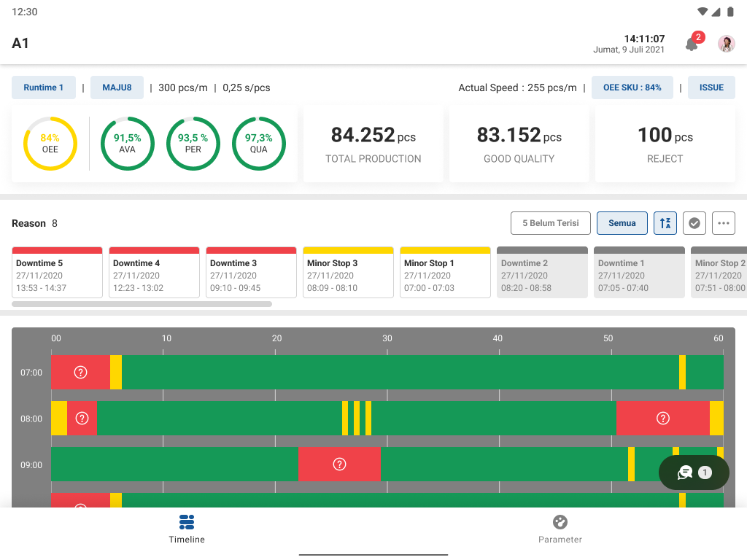
Task: Click the 91,5% AVA gauge
Action: click(127, 144)
